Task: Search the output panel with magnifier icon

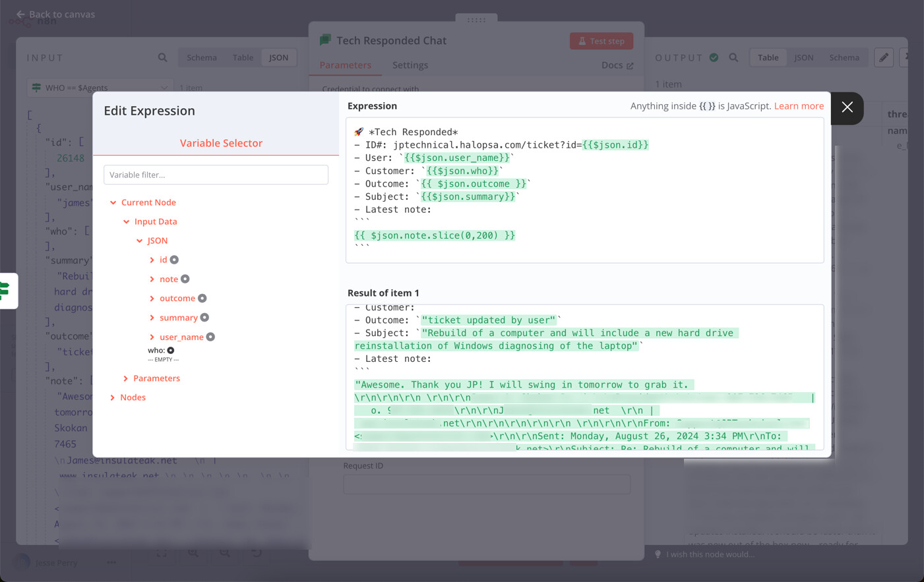Action: 733,57
